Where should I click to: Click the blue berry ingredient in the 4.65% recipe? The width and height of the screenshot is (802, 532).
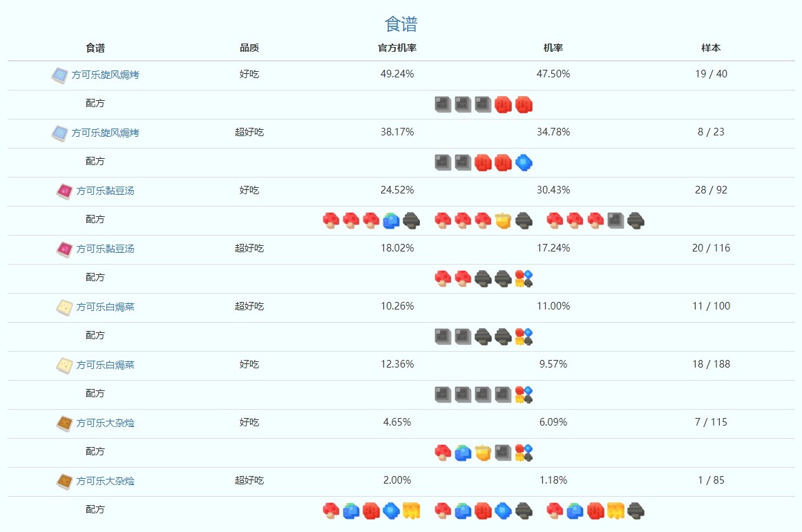463,453
